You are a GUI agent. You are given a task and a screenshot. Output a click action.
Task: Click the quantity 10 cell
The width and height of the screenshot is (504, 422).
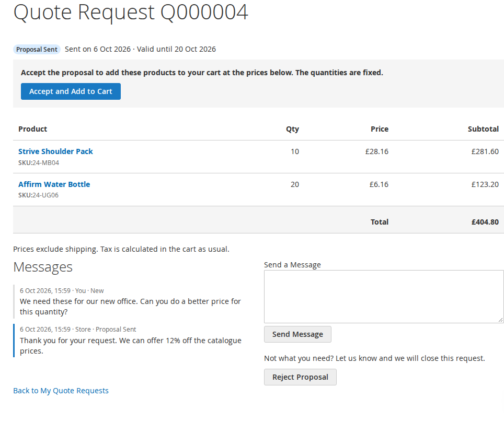[295, 151]
